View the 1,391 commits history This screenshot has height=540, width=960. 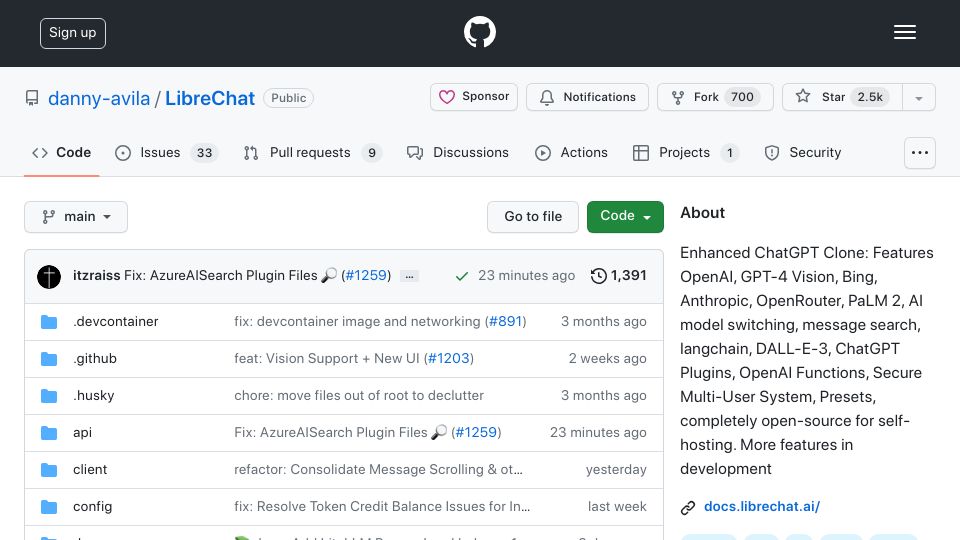(618, 276)
